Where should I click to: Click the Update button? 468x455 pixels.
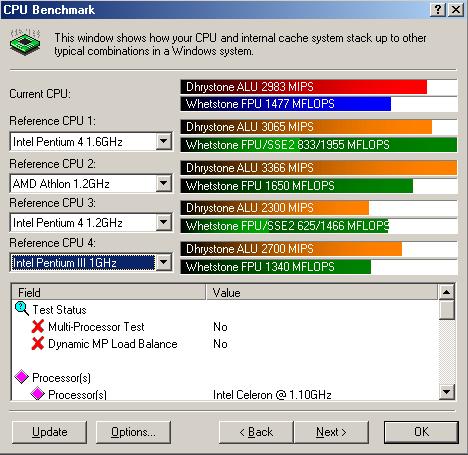point(49,432)
